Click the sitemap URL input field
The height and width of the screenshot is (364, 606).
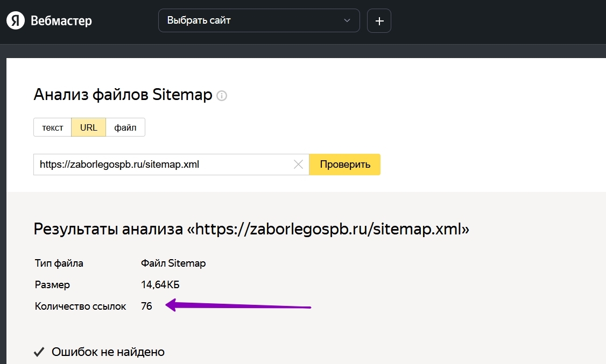pos(161,165)
